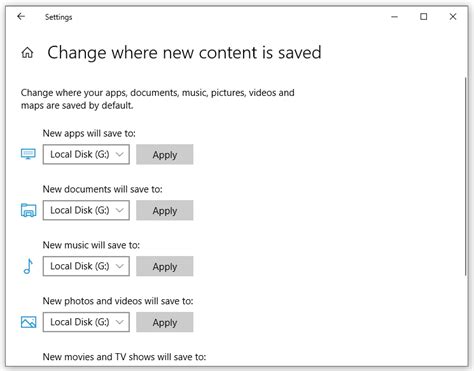This screenshot has height=371, width=474.
Task: Click the photos and videos picture icon
Action: pyautogui.click(x=28, y=322)
